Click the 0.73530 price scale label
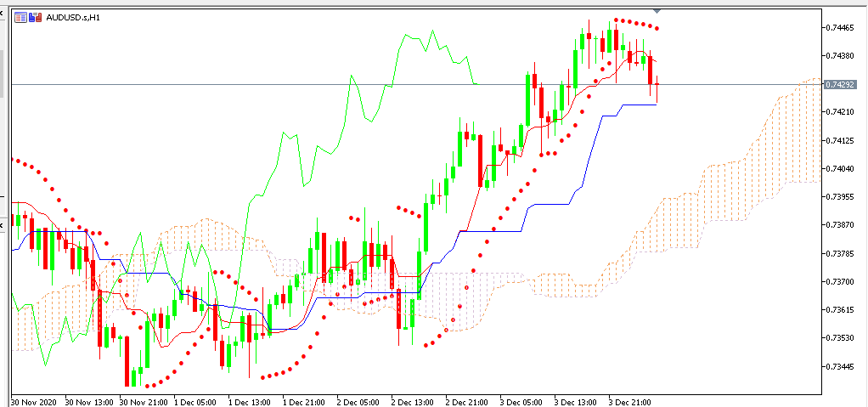 point(840,338)
